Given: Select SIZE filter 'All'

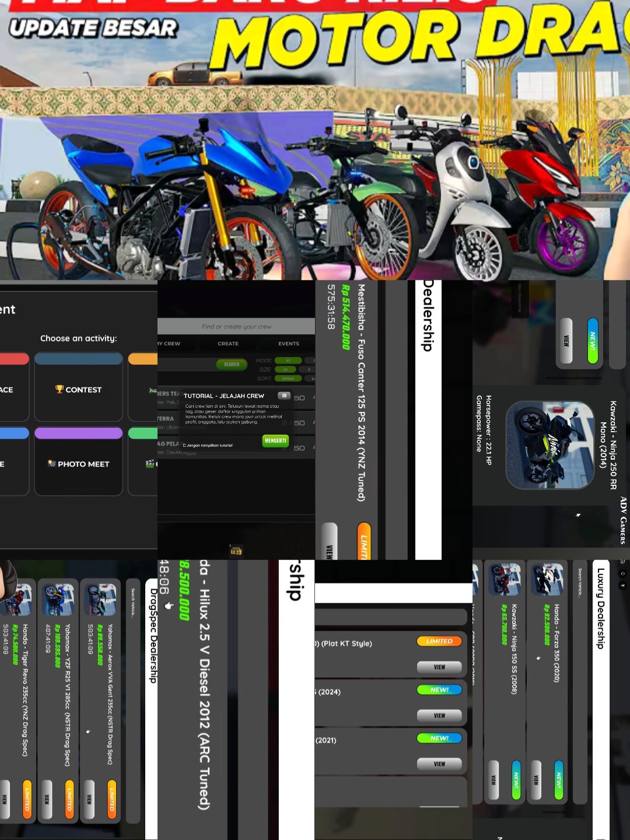Looking at the screenshot, I should click(x=286, y=369).
